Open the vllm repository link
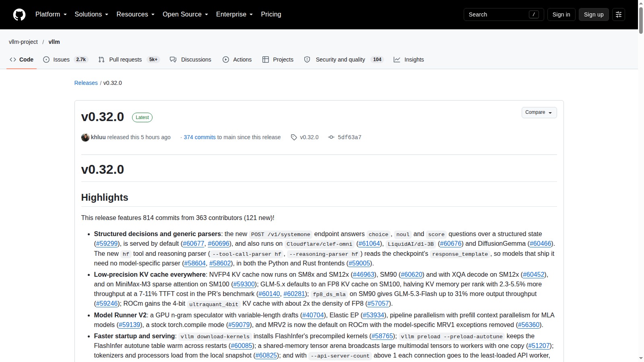Image resolution: width=644 pixels, height=362 pixels. pos(54,42)
